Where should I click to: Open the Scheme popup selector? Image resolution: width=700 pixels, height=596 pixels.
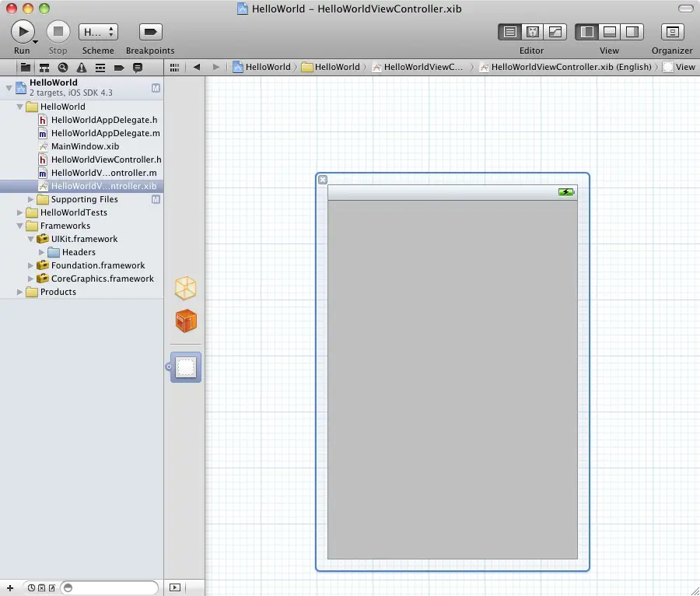pos(98,32)
